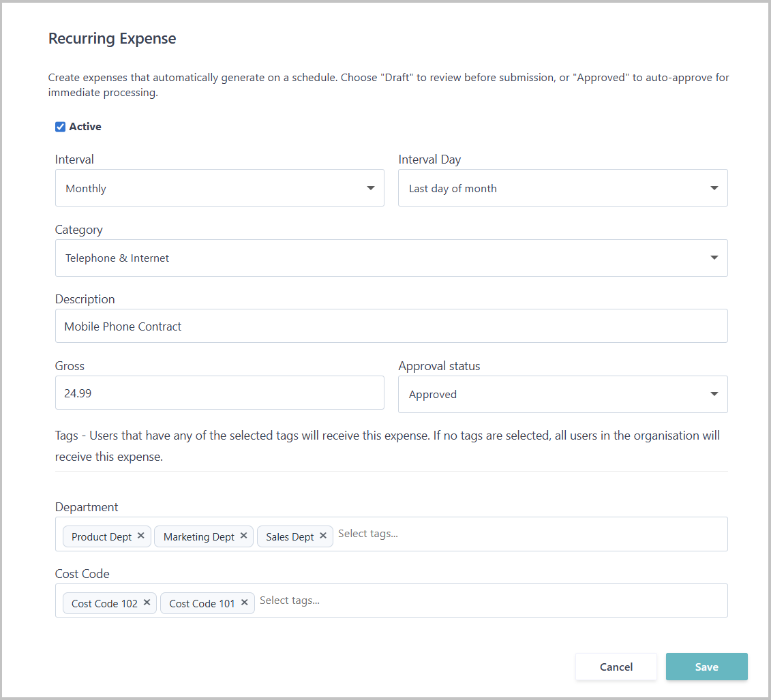Remove the Marketing Dept tag
The width and height of the screenshot is (771, 700).
[x=243, y=536]
